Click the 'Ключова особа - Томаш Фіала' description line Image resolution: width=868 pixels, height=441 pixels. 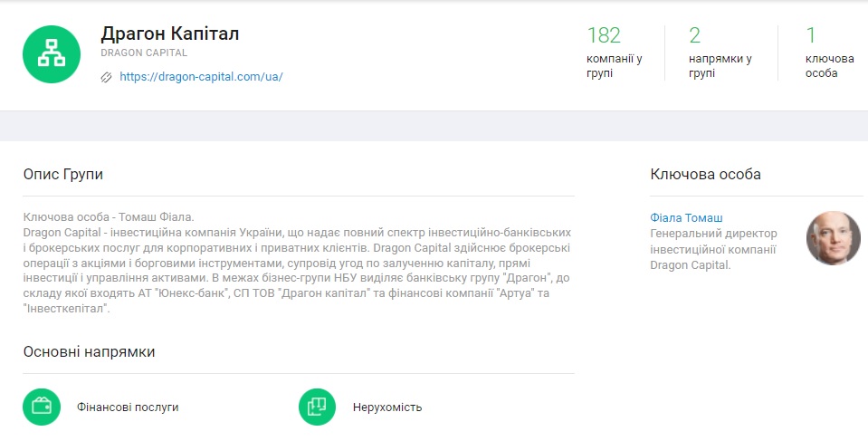[x=109, y=217]
